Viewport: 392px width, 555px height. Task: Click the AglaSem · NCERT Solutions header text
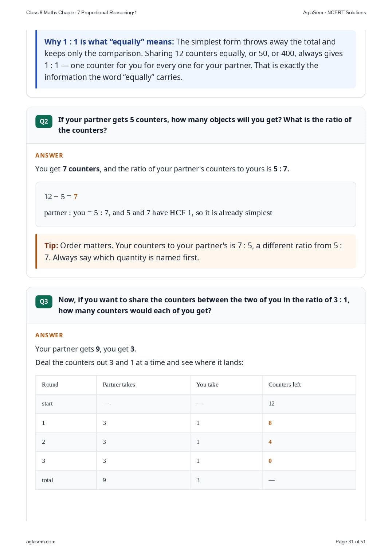(334, 12)
